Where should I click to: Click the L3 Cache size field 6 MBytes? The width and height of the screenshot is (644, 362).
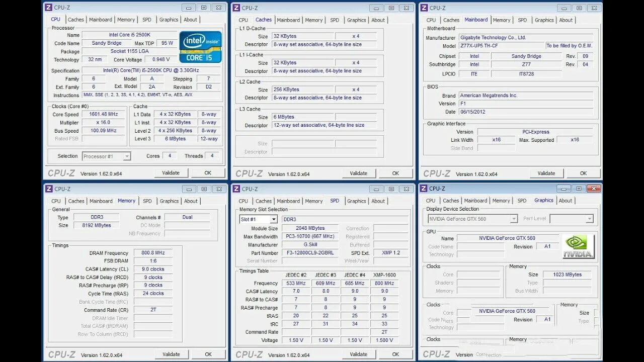[303, 117]
